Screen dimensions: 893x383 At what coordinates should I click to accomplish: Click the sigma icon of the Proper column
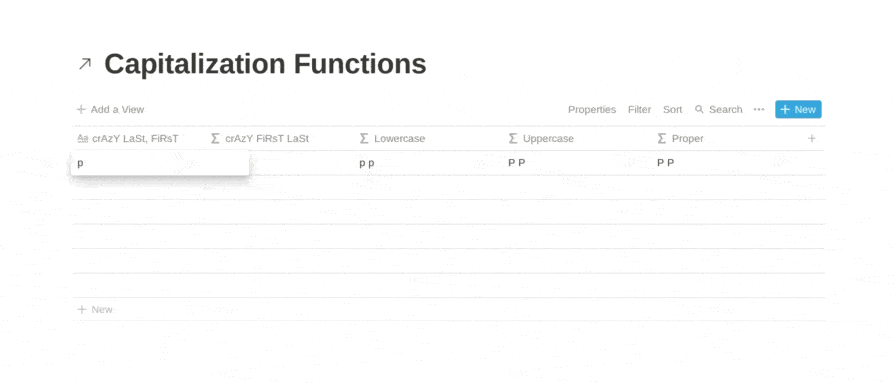tap(662, 138)
